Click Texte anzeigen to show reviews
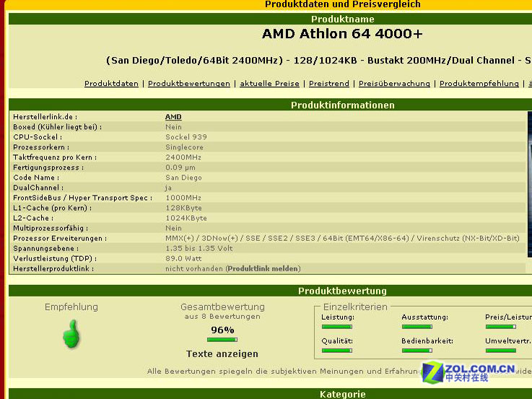The height and width of the screenshot is (399, 532). pyautogui.click(x=222, y=354)
